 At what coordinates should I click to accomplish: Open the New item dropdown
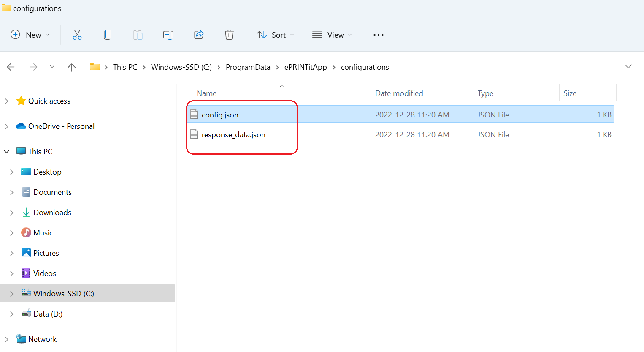click(30, 35)
